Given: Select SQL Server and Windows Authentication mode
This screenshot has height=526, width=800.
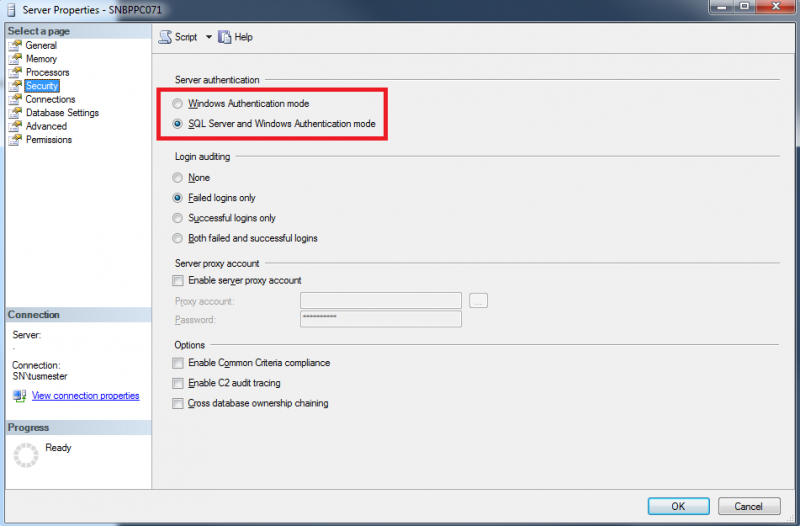Looking at the screenshot, I should click(x=177, y=123).
